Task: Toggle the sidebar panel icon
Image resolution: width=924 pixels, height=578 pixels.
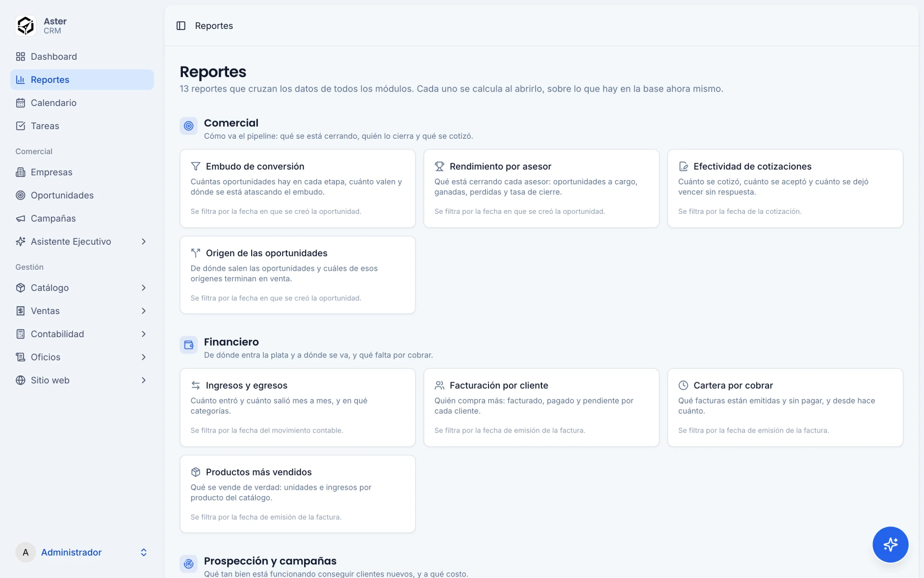Action: [x=181, y=26]
